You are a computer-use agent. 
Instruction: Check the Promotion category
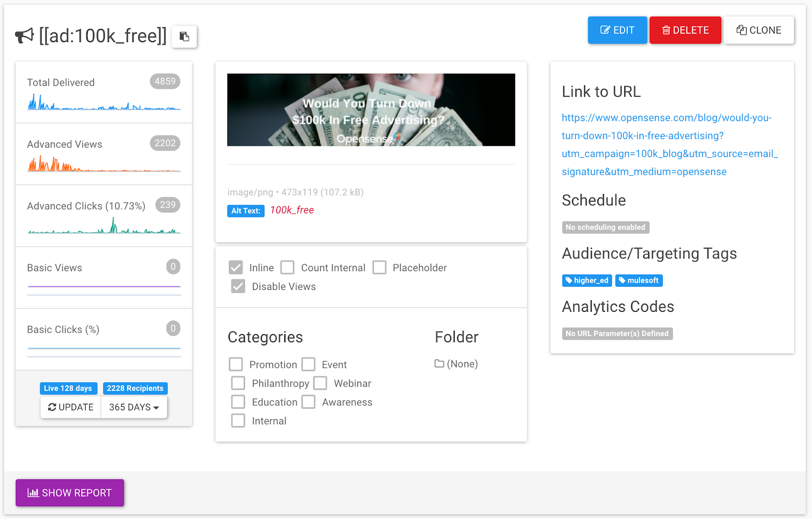pos(235,365)
